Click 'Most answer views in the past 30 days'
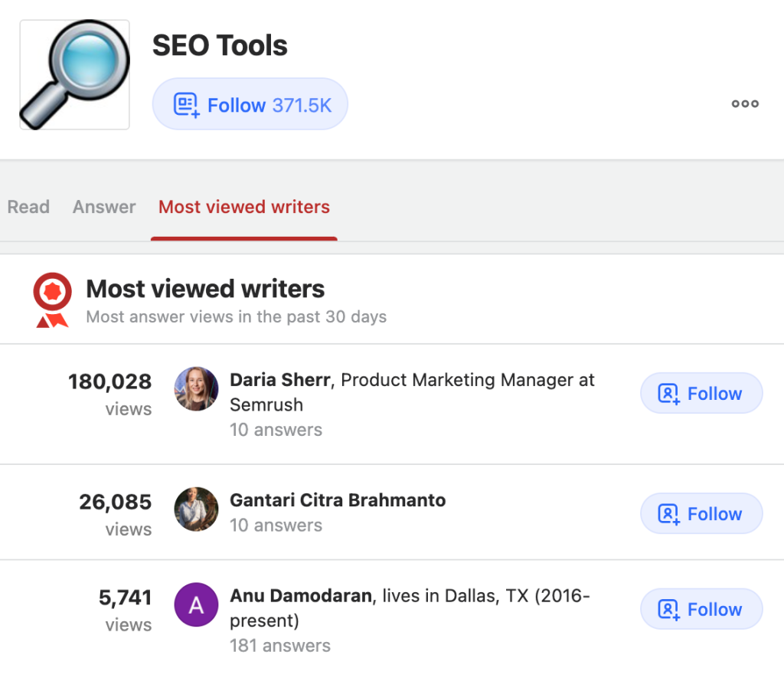Screen dimensions: 784x678 (237, 316)
